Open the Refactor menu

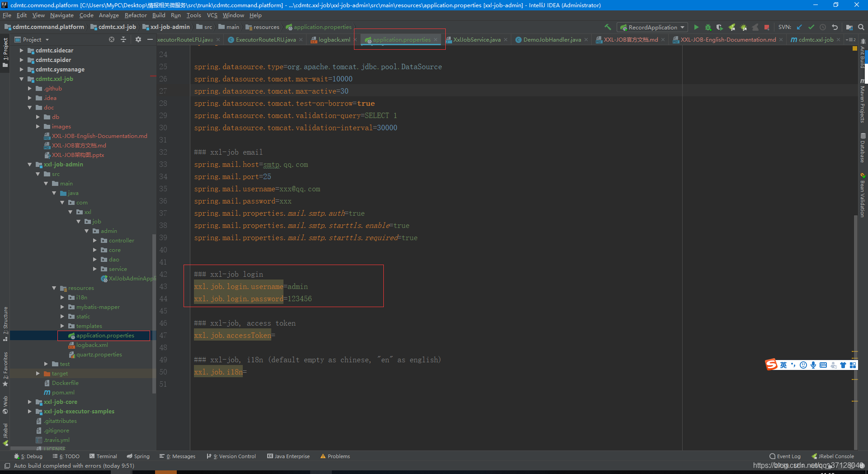point(136,15)
